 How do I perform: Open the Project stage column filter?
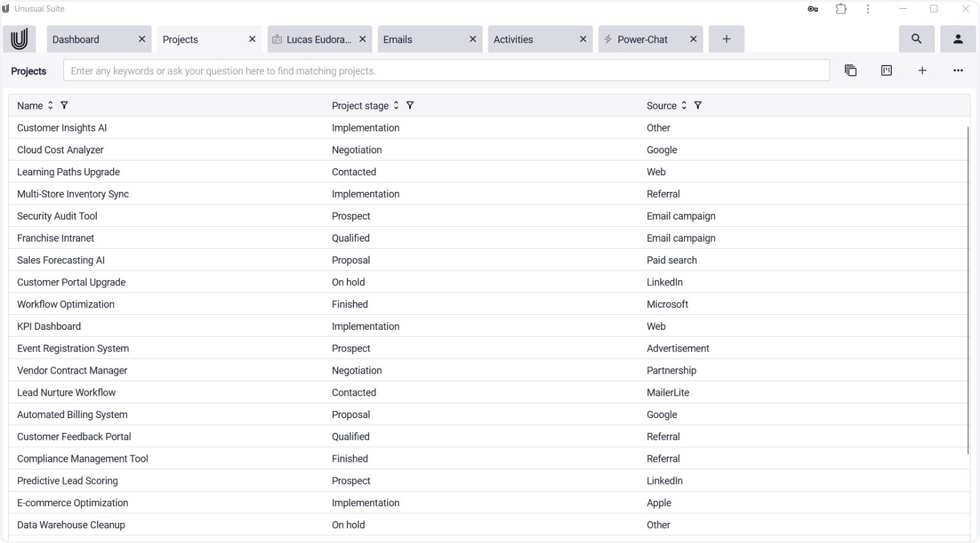coord(410,105)
